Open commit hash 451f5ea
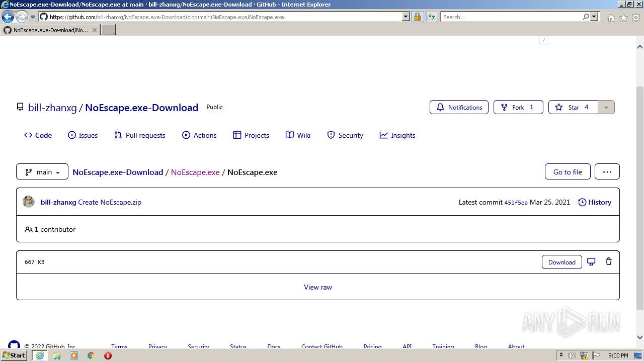The image size is (644, 362). [x=516, y=203]
